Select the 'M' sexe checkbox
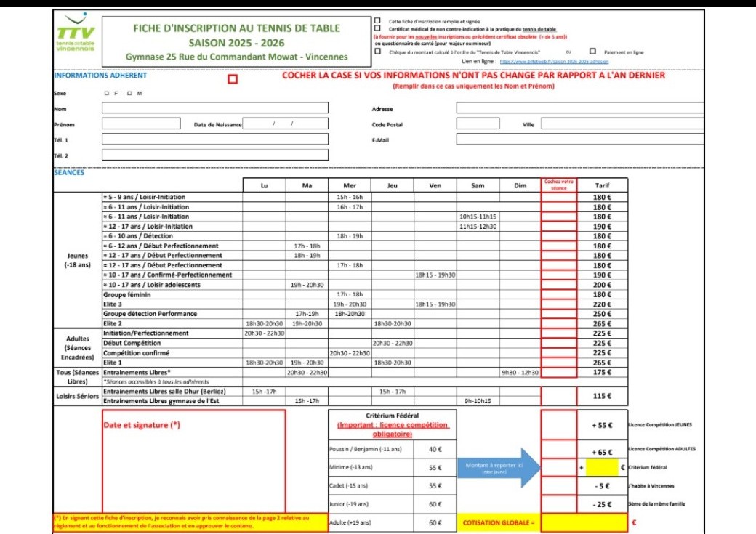This screenshot has width=756, height=534. click(129, 94)
